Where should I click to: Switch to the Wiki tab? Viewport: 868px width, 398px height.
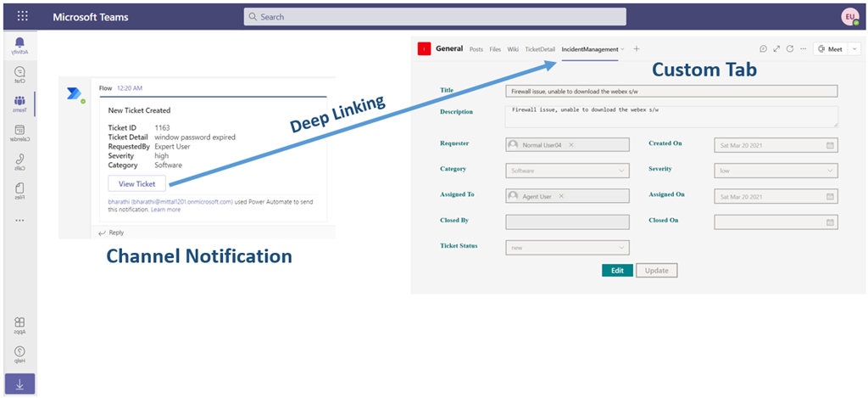[513, 49]
